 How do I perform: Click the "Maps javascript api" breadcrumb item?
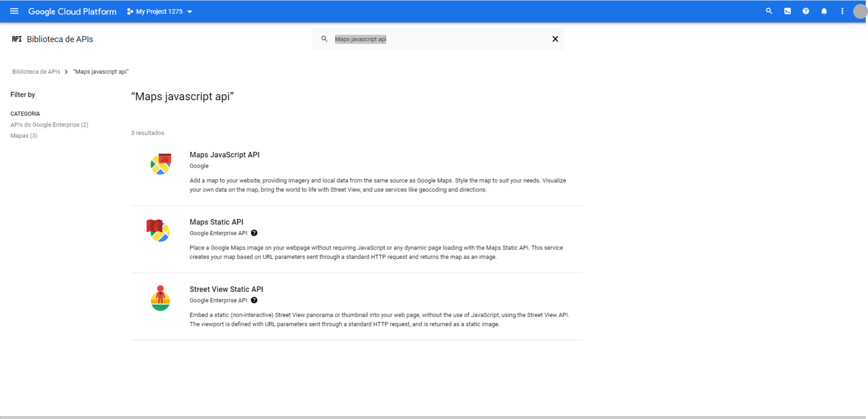click(101, 71)
